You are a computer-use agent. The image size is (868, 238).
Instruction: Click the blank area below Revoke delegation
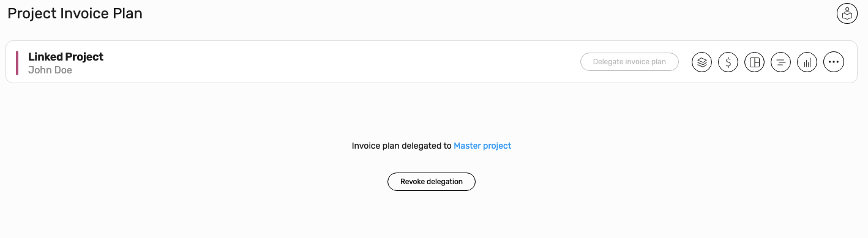[x=432, y=214]
